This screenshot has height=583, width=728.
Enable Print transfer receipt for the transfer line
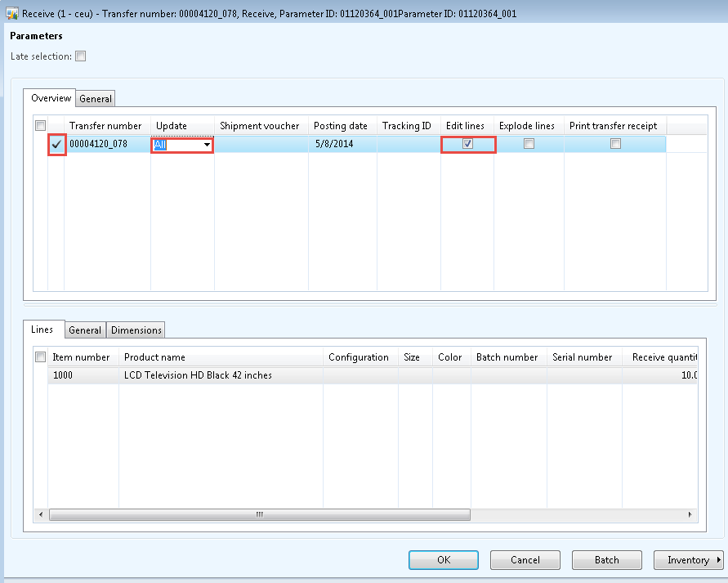pos(614,143)
